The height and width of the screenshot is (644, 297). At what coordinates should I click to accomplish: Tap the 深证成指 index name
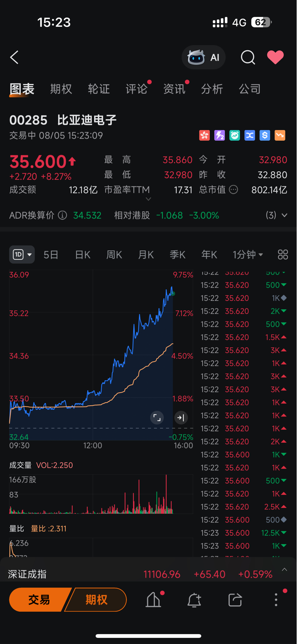[27, 574]
